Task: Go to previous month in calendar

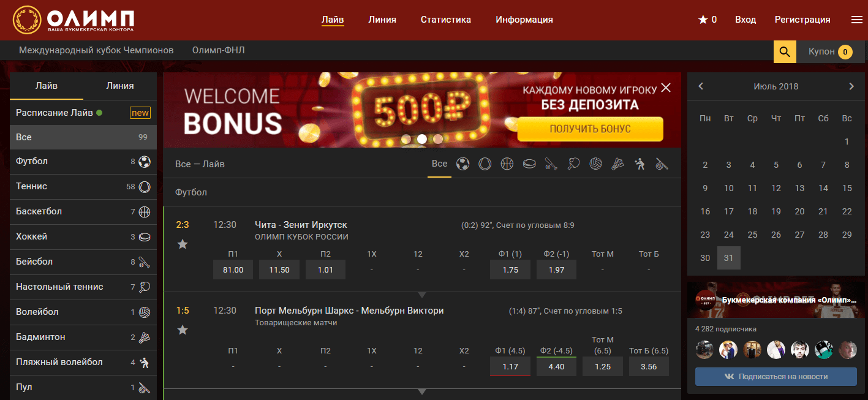Action: (701, 86)
